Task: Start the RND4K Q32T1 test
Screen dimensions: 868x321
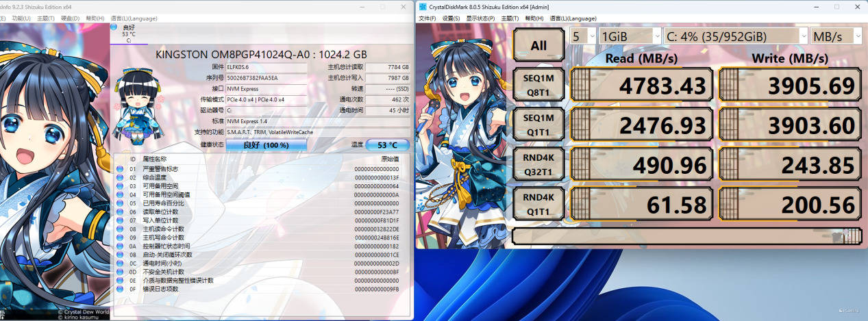Action: 539,164
